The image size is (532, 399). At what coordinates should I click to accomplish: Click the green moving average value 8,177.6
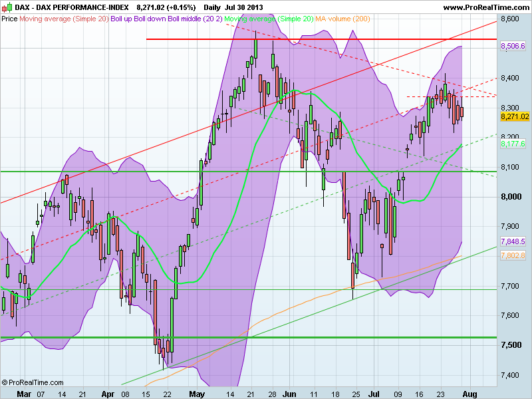click(513, 144)
